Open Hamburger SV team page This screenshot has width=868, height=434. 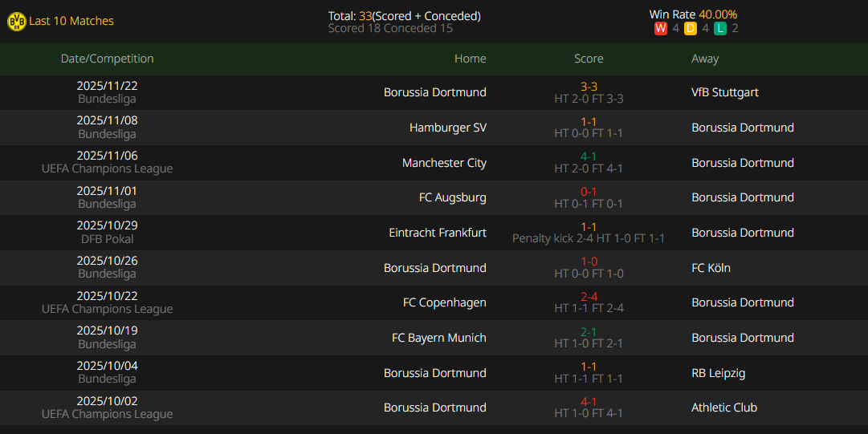(x=447, y=128)
